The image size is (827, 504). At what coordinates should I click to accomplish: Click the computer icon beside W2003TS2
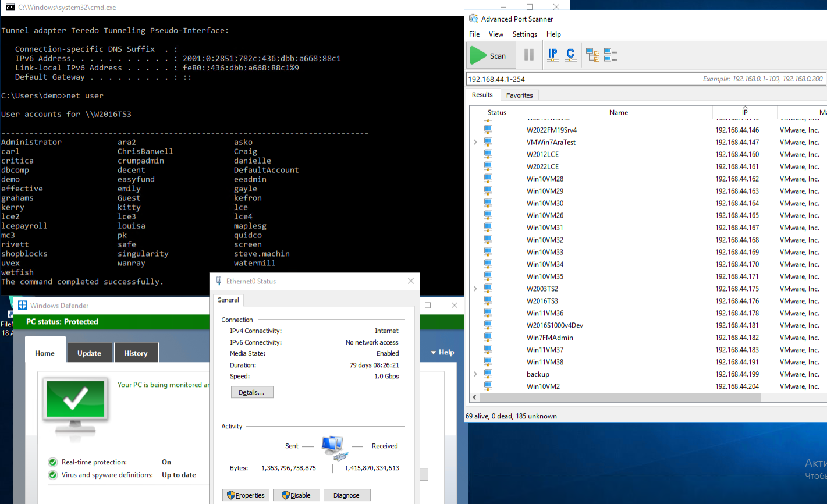point(488,289)
